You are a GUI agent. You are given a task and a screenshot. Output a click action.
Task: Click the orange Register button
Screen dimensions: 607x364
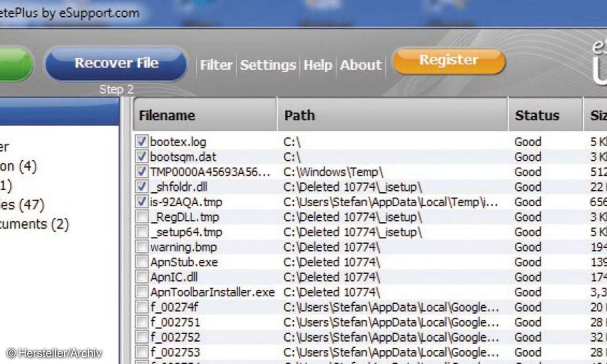click(x=449, y=61)
